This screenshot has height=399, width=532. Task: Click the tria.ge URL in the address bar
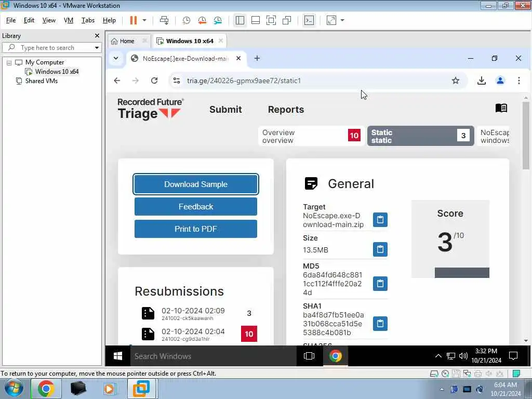244,81
